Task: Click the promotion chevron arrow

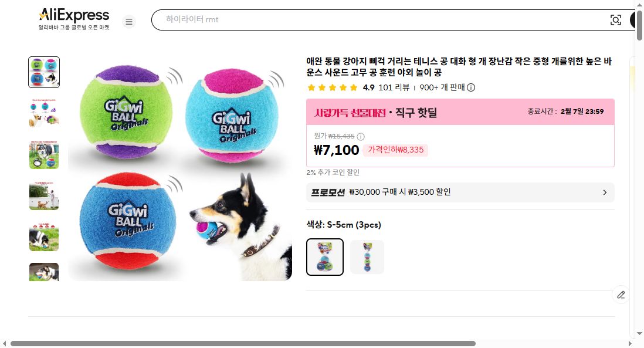Action: (605, 192)
